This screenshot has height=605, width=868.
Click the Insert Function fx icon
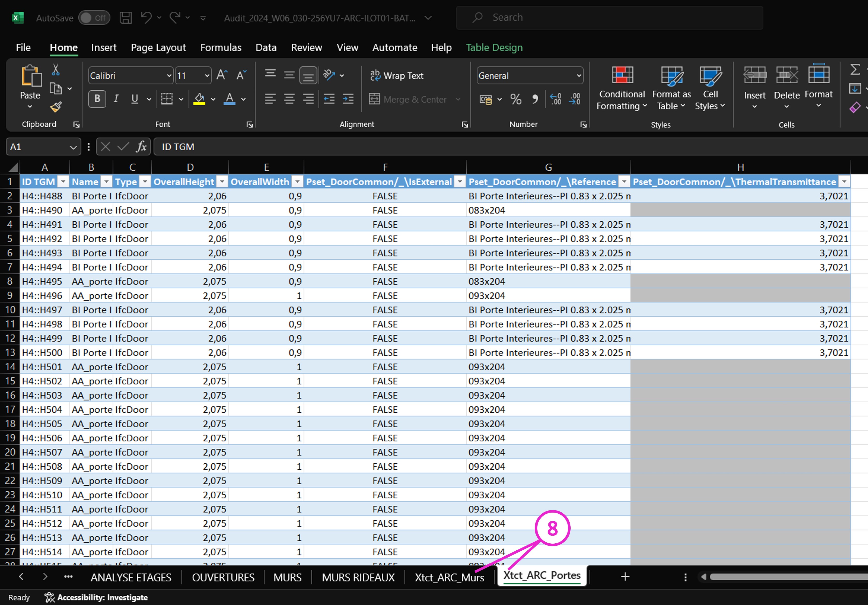pos(141,147)
